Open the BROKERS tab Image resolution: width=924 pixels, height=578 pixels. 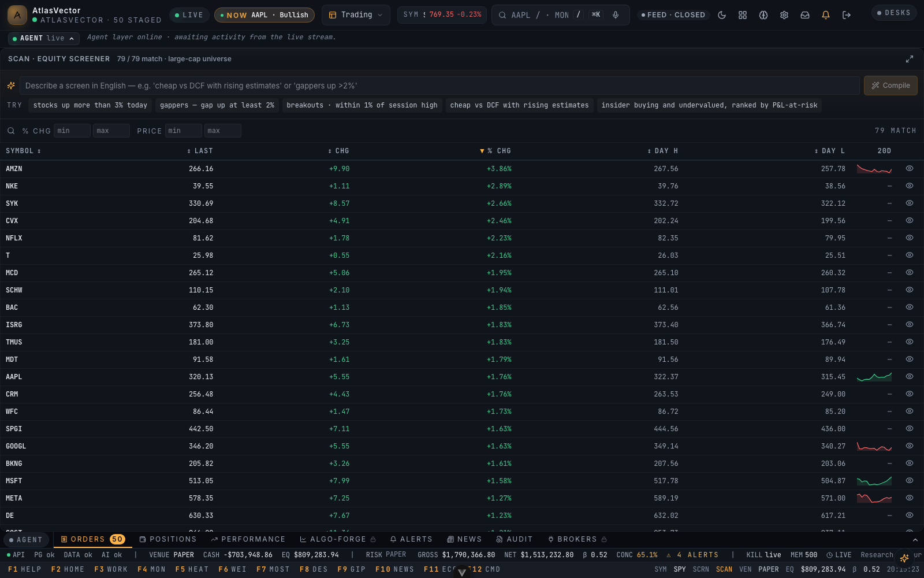[577, 539]
